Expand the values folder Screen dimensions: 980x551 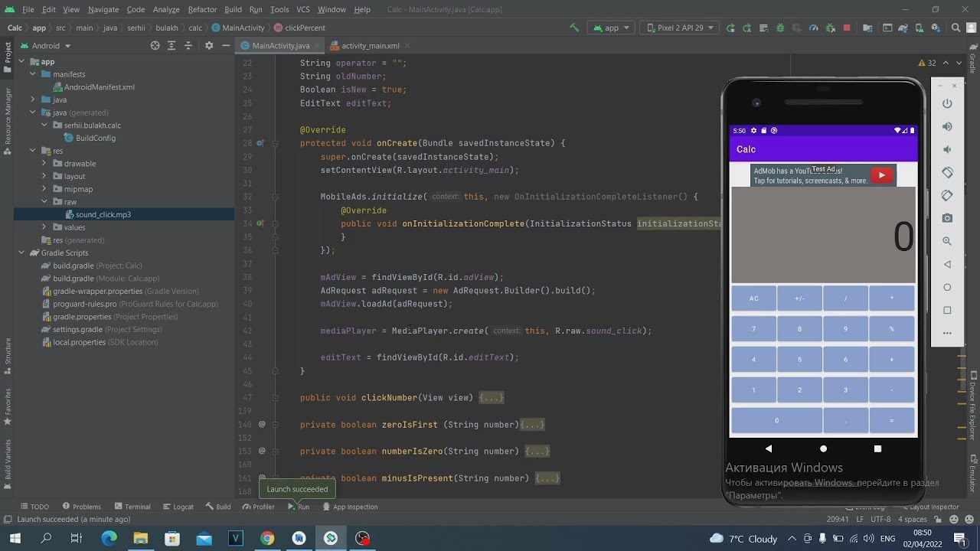44,227
